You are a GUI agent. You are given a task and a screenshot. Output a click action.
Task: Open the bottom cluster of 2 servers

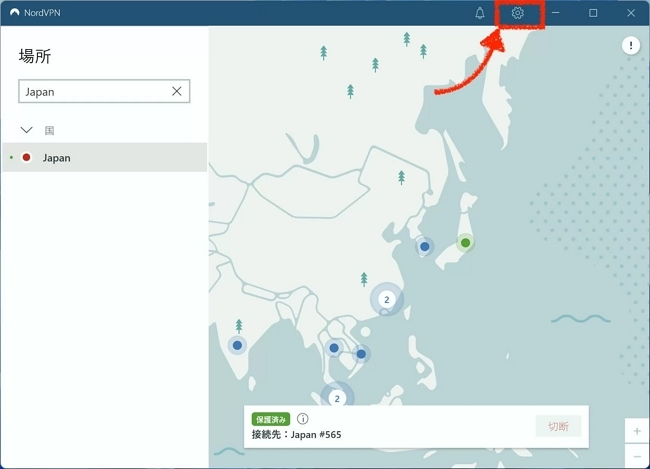pos(337,398)
